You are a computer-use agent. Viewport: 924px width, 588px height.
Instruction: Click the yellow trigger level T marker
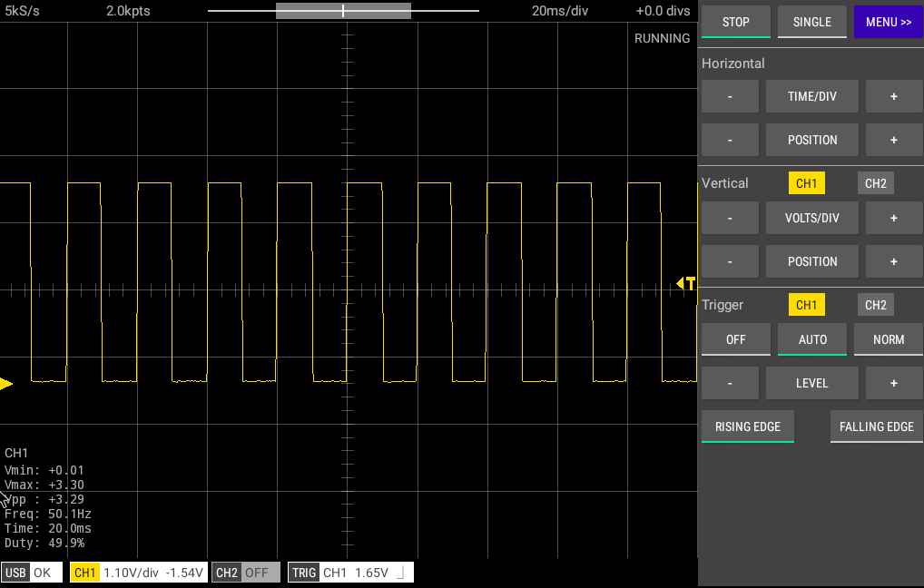(x=686, y=283)
